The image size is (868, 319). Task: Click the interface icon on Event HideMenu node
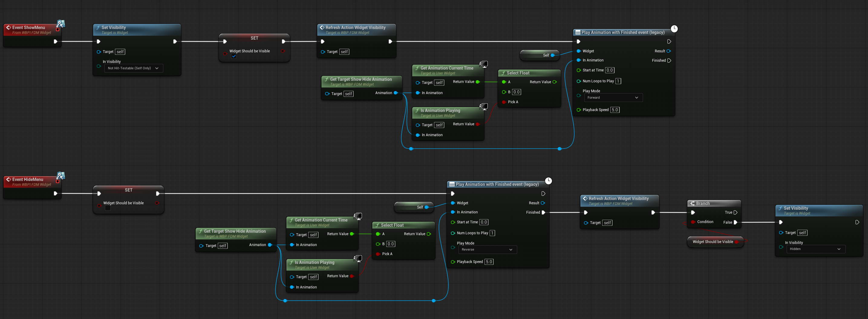tap(61, 176)
